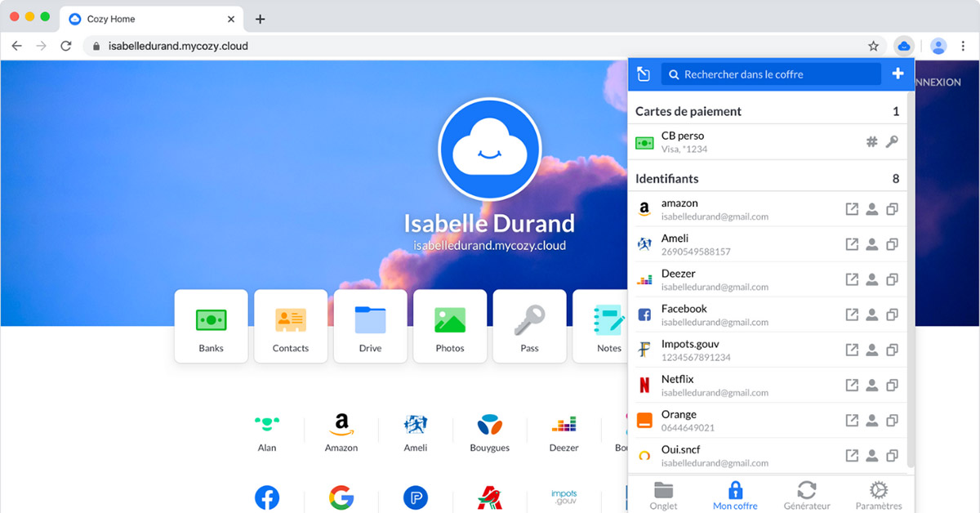Switch to Générateur tab
This screenshot has height=513, width=980.
pos(806,495)
